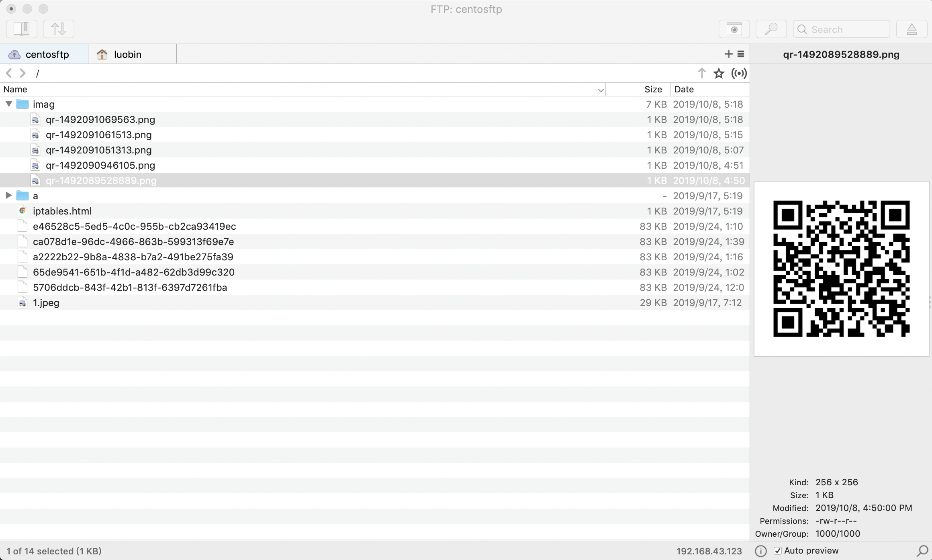Open the transfers up-down arrows button
The image size is (932, 560).
[59, 29]
